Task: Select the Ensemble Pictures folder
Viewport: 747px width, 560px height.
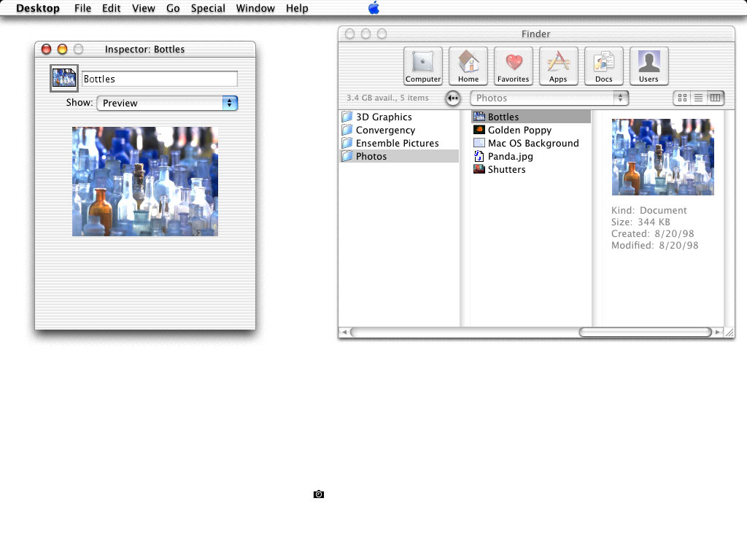Action: point(399,144)
